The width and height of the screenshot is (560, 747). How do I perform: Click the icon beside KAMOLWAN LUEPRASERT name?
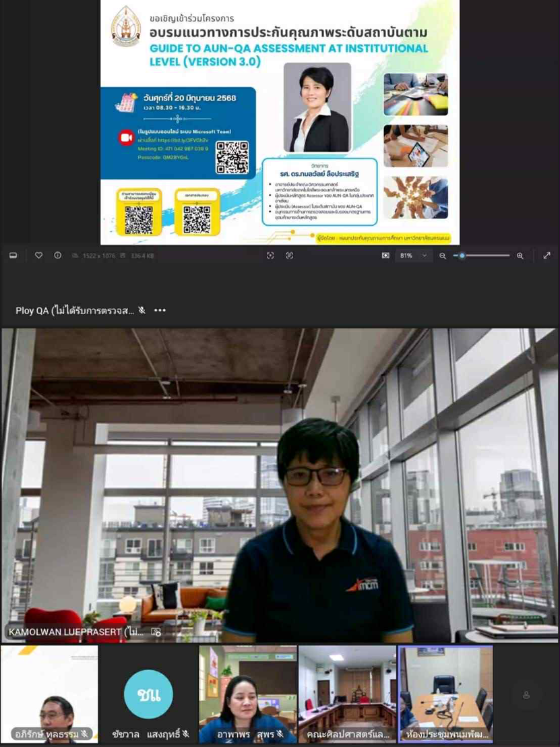156,632
